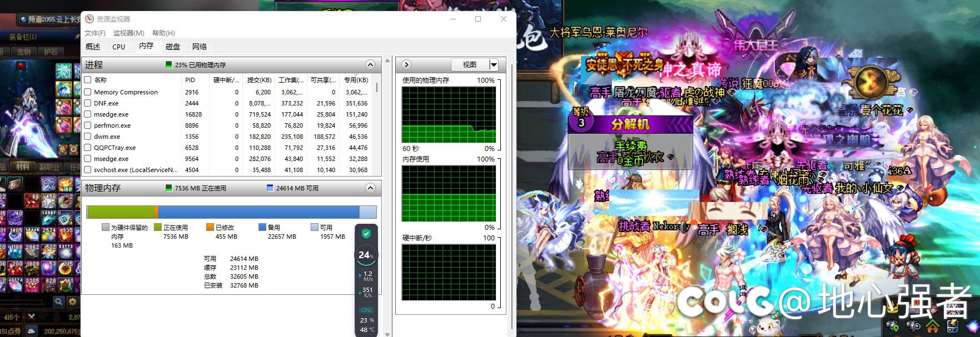The width and height of the screenshot is (980, 337).
Task: Click the 正在使用 green memory bar segment
Action: [120, 212]
